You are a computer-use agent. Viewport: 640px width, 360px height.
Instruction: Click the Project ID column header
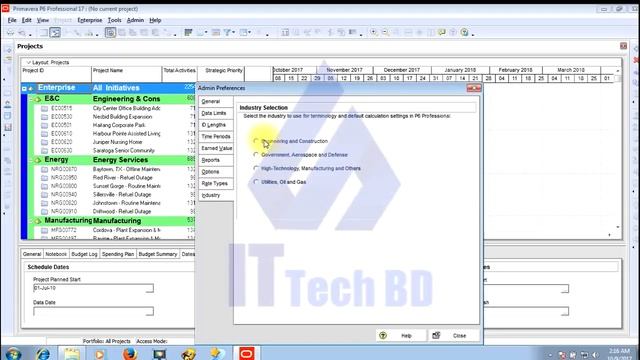click(x=56, y=74)
